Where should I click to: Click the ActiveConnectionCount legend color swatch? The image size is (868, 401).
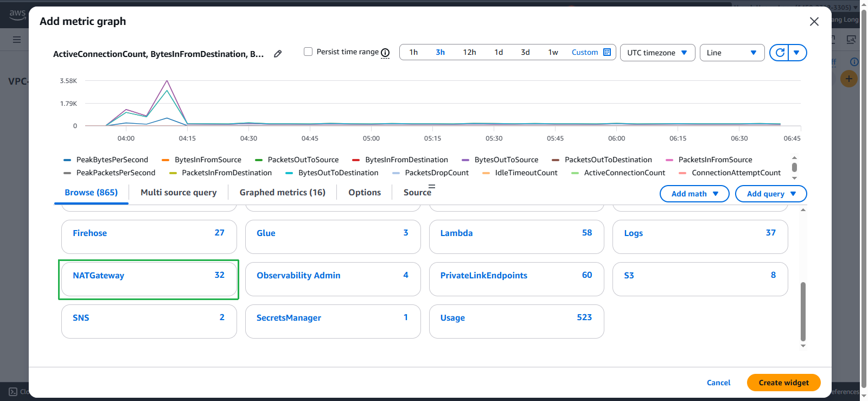575,173
